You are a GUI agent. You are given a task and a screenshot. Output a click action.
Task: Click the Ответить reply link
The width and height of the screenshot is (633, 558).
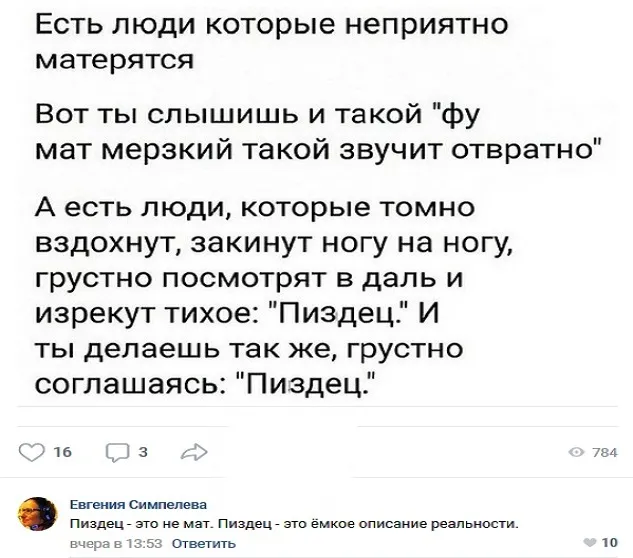pos(205,543)
